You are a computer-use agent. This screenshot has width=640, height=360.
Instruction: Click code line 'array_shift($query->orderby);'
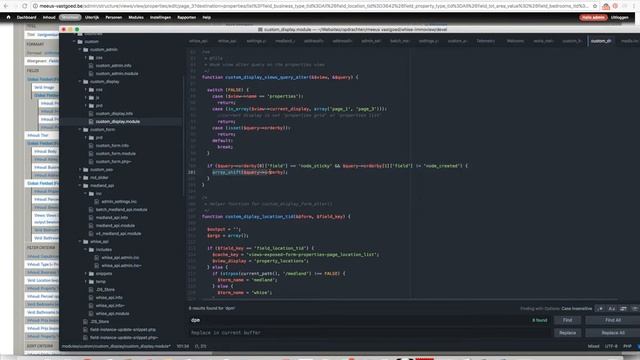[x=250, y=172]
